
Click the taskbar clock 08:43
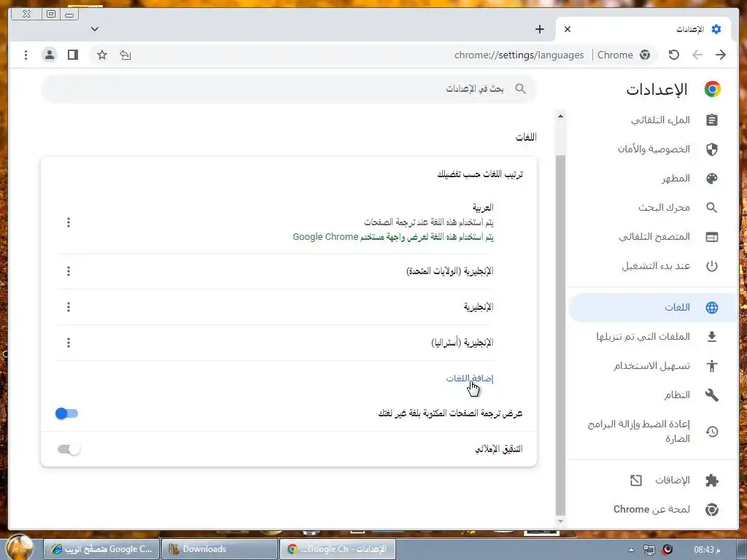[x=708, y=550]
